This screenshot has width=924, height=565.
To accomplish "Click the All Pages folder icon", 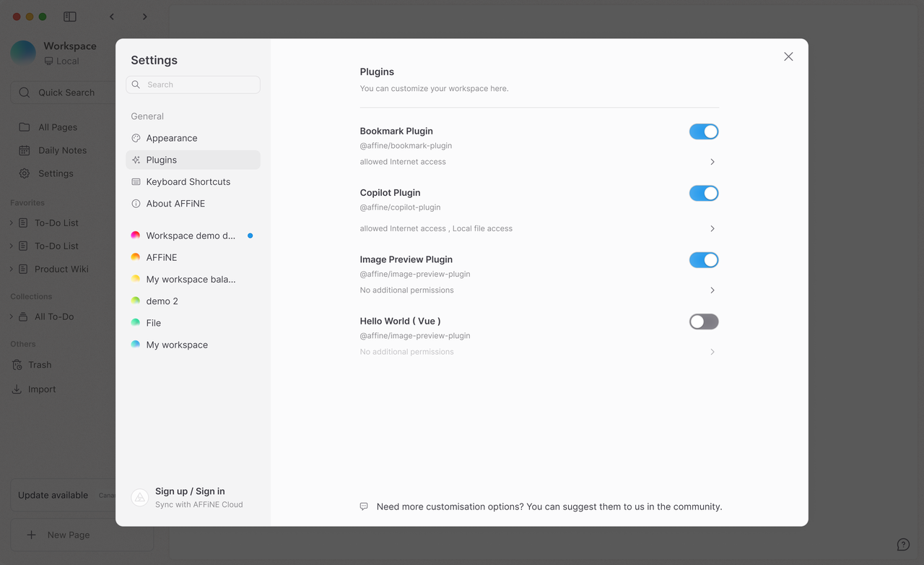I will [x=25, y=127].
